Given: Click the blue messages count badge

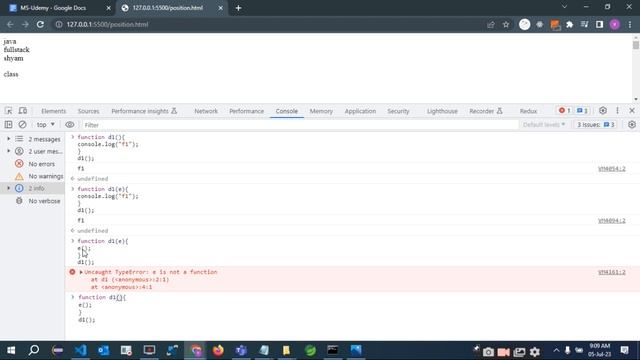Looking at the screenshot, I should pos(582,111).
